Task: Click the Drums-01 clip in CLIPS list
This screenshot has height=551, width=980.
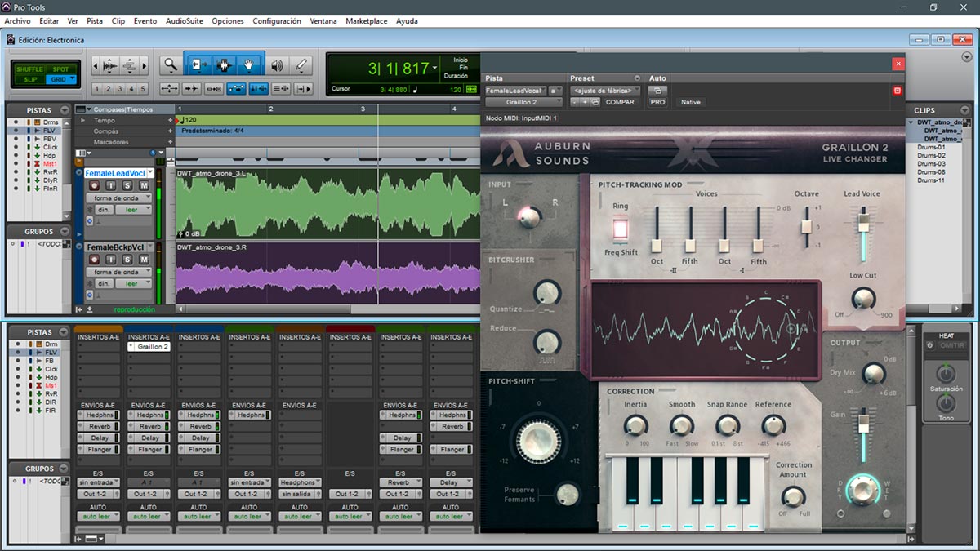Action: click(x=931, y=148)
